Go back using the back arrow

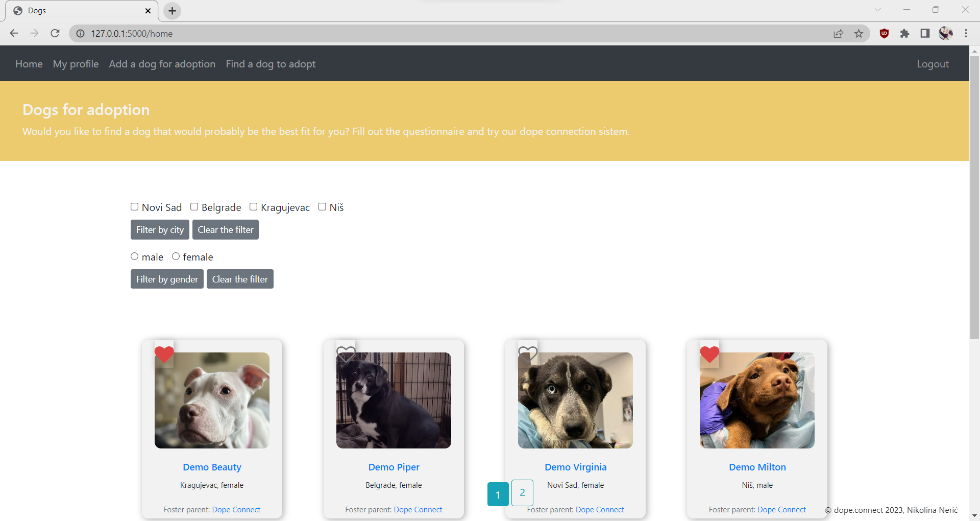point(14,33)
